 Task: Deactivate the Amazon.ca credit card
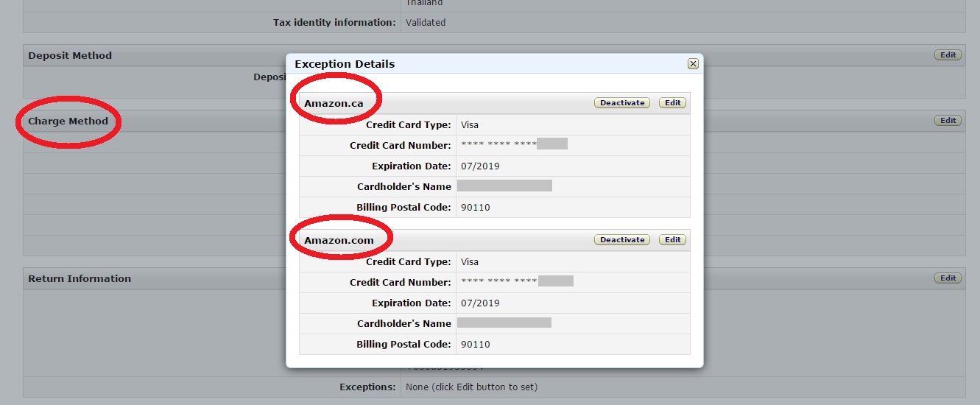point(622,103)
